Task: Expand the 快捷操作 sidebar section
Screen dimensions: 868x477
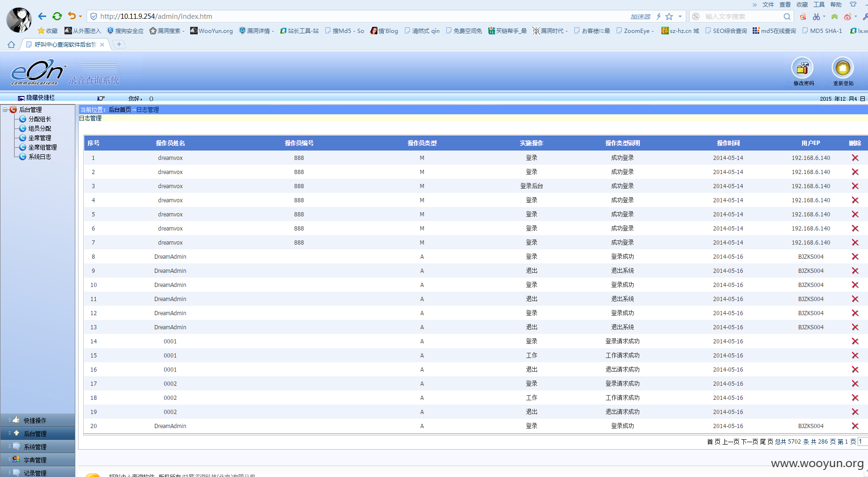Action: (38, 420)
